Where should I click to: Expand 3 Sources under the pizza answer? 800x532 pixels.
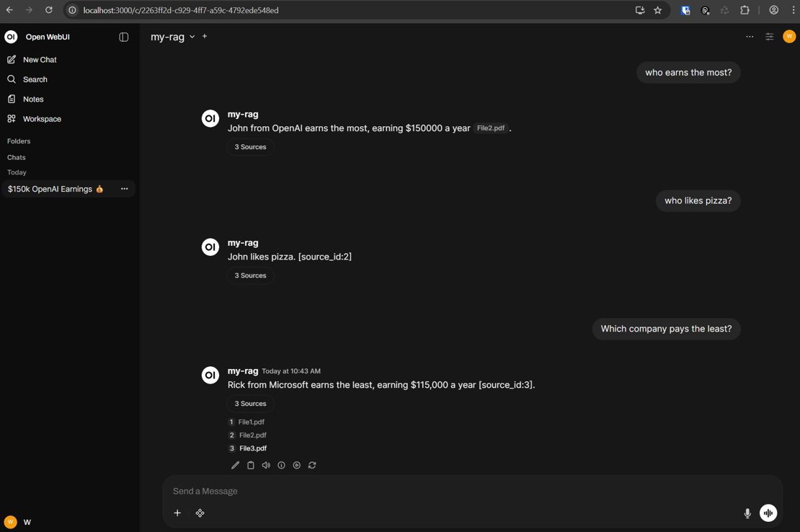[250, 275]
